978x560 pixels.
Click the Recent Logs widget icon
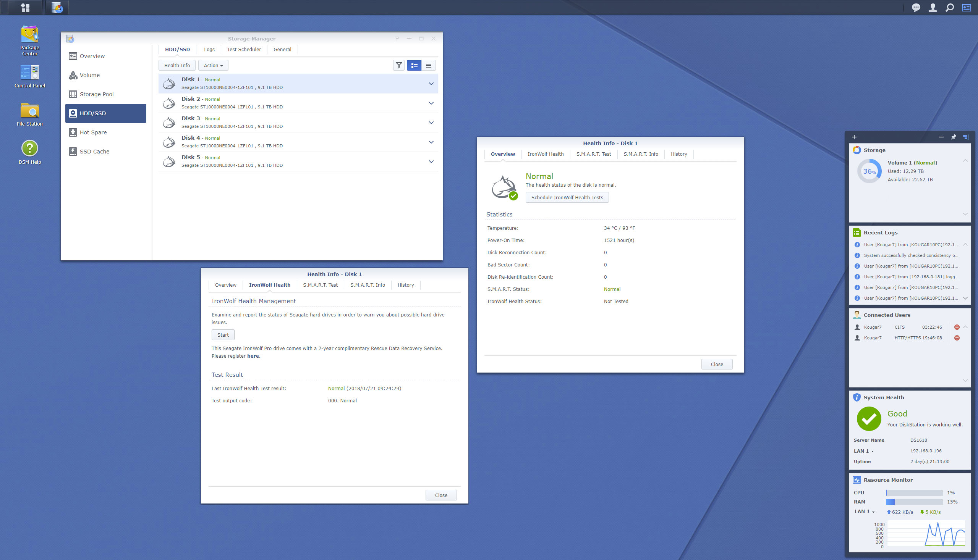pyautogui.click(x=857, y=233)
